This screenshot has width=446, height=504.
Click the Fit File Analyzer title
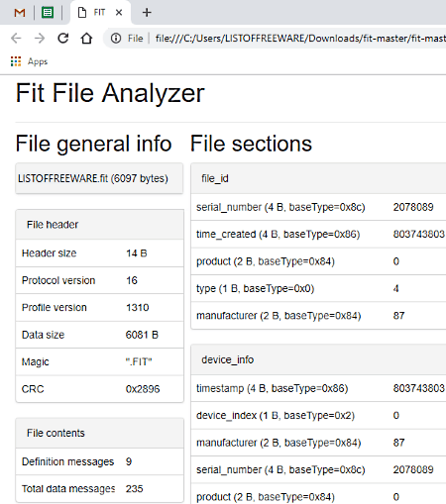(110, 93)
